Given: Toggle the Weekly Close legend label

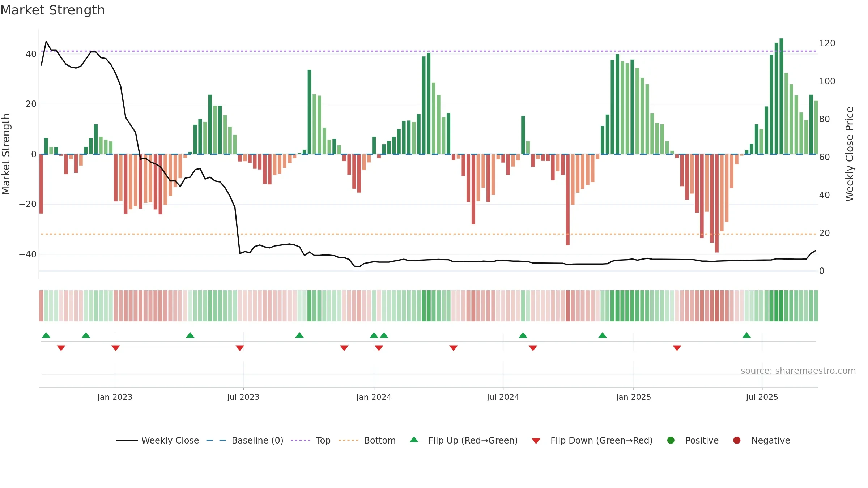Looking at the screenshot, I should (x=170, y=441).
